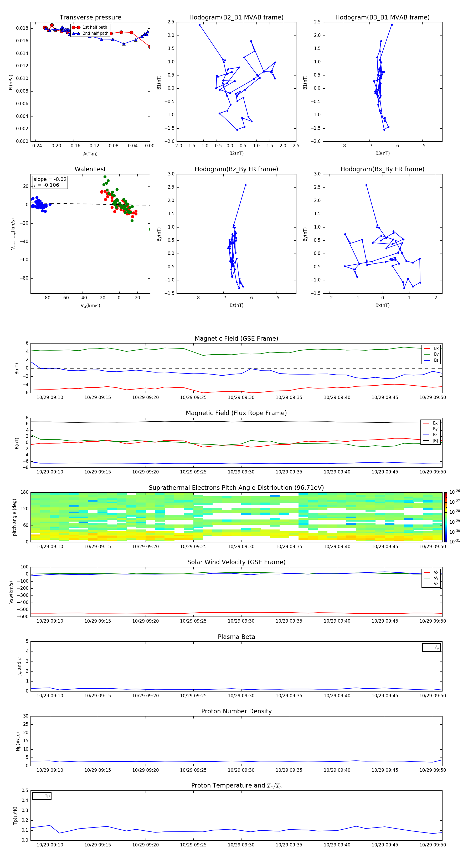
Task: Click the 'Np(#/cc)' axis label
Action: click(x=18, y=741)
